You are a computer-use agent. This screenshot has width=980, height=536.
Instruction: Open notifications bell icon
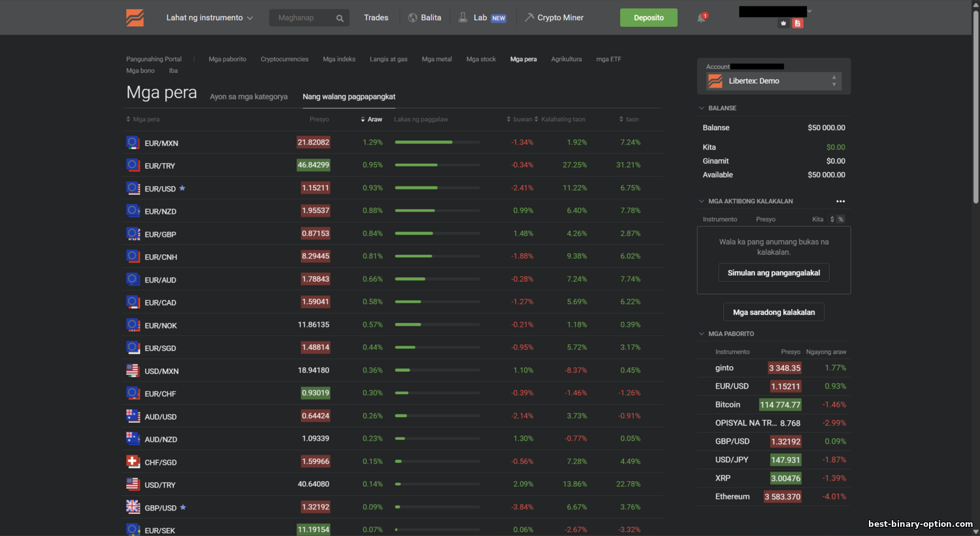coord(702,18)
